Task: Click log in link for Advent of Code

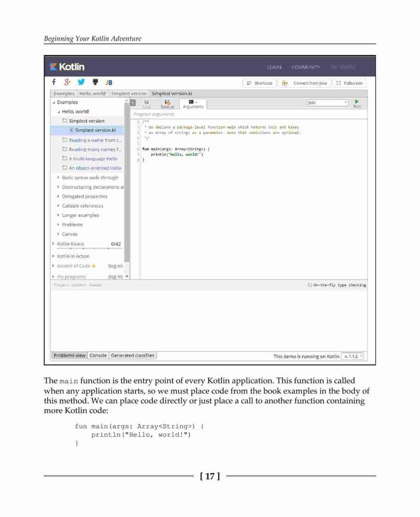Action: point(115,266)
